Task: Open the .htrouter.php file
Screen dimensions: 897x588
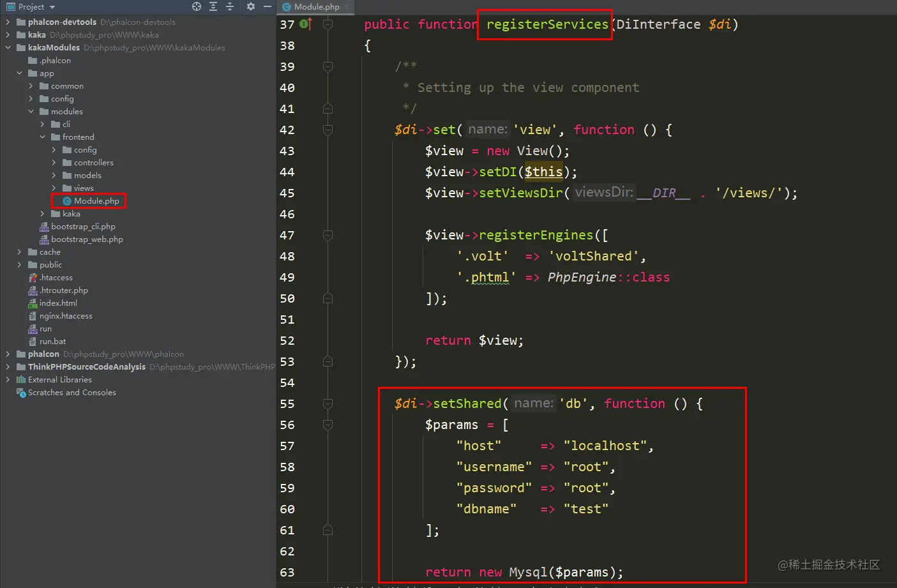Action: tap(58, 290)
